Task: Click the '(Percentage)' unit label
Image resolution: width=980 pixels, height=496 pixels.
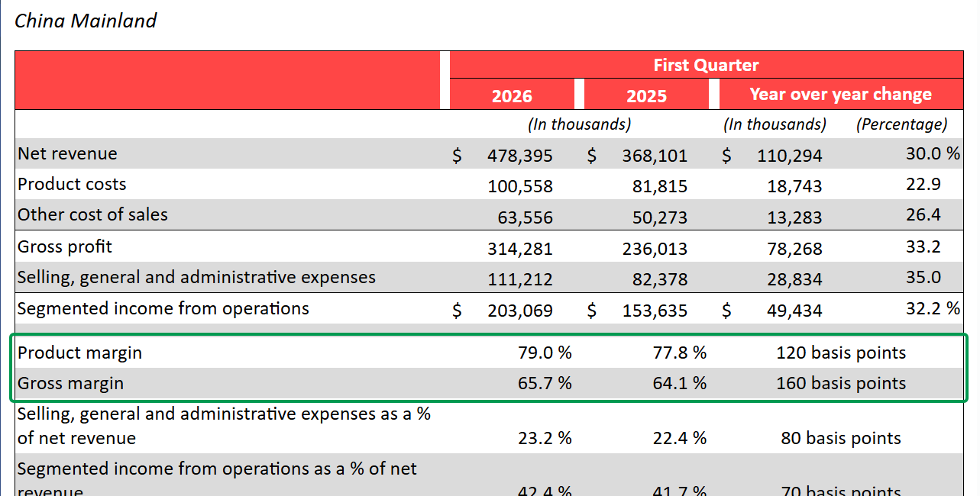Action: point(901,124)
